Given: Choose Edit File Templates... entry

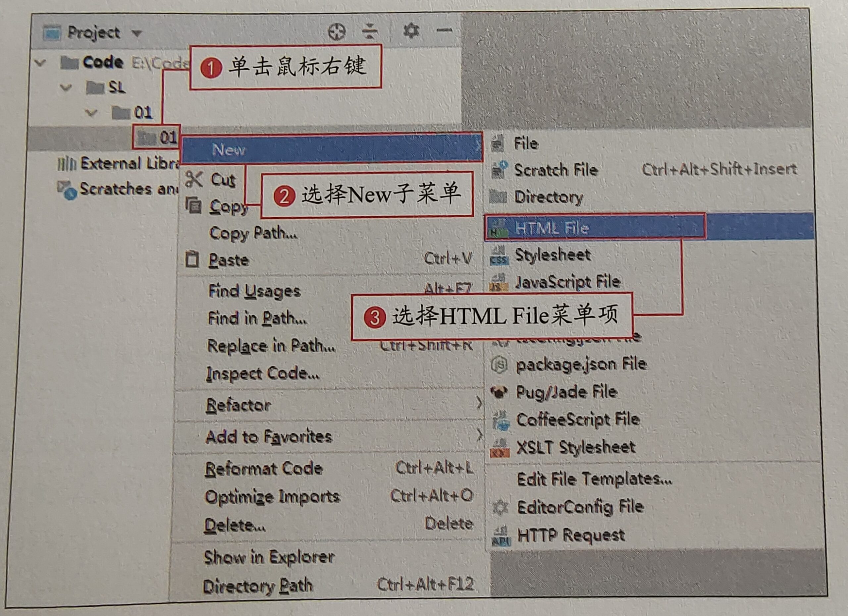Looking at the screenshot, I should [595, 479].
